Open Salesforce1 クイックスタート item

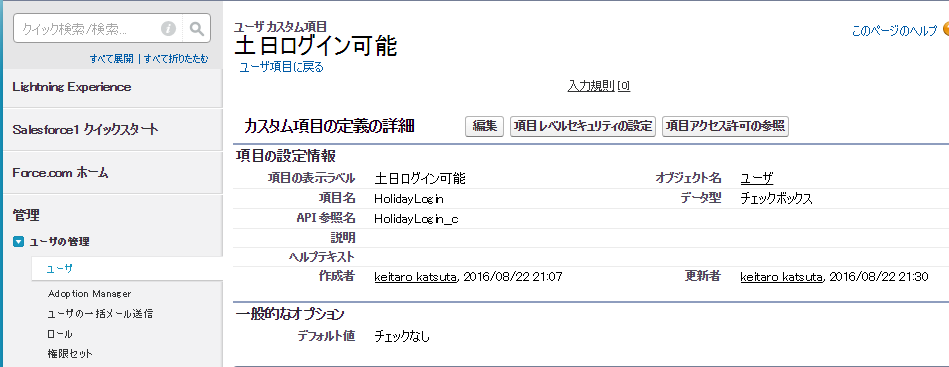click(85, 130)
